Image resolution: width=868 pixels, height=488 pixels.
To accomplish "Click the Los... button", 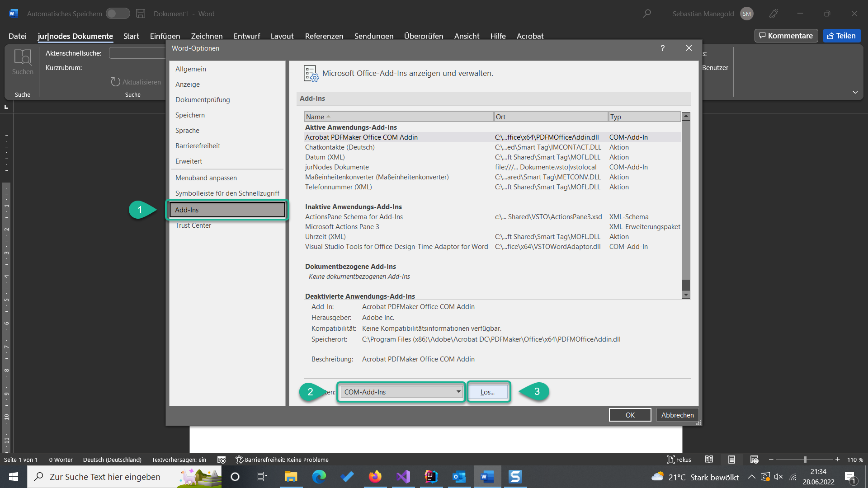I will pos(487,392).
